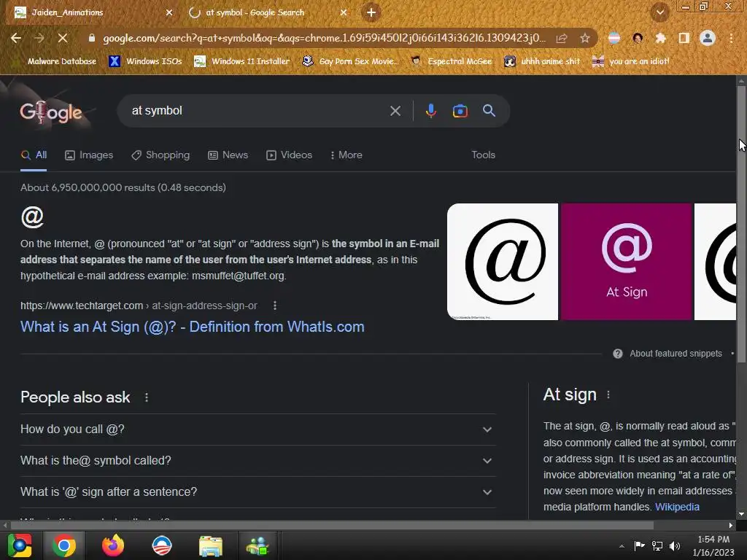The image size is (747, 560).
Task: Click the address bar URL
Action: coord(324,38)
